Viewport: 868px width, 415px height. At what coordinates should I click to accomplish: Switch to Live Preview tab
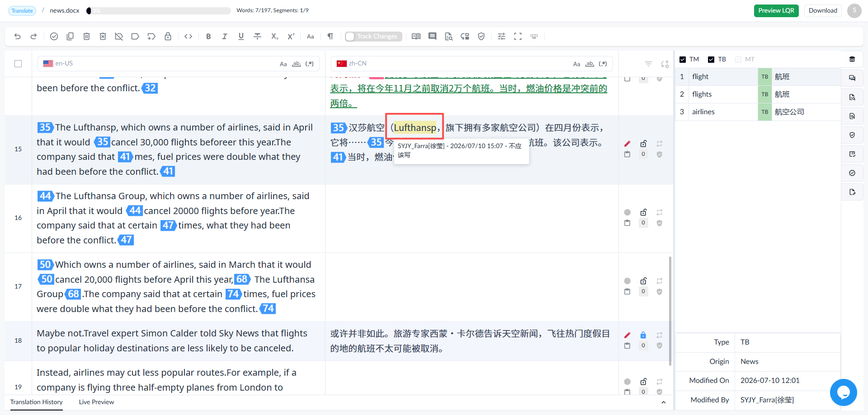pos(96,402)
